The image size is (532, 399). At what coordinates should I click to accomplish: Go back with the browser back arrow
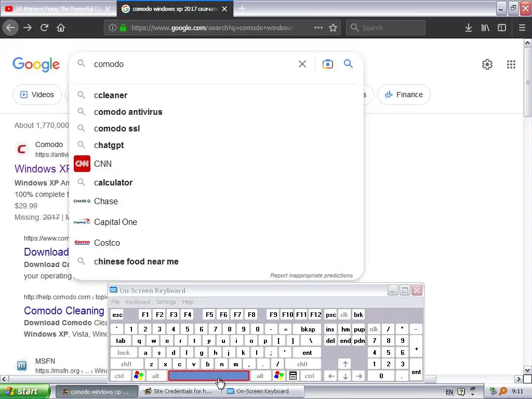click(10, 28)
